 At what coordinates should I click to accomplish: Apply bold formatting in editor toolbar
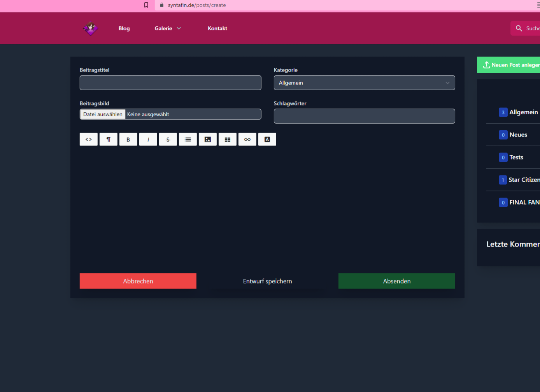tap(128, 140)
